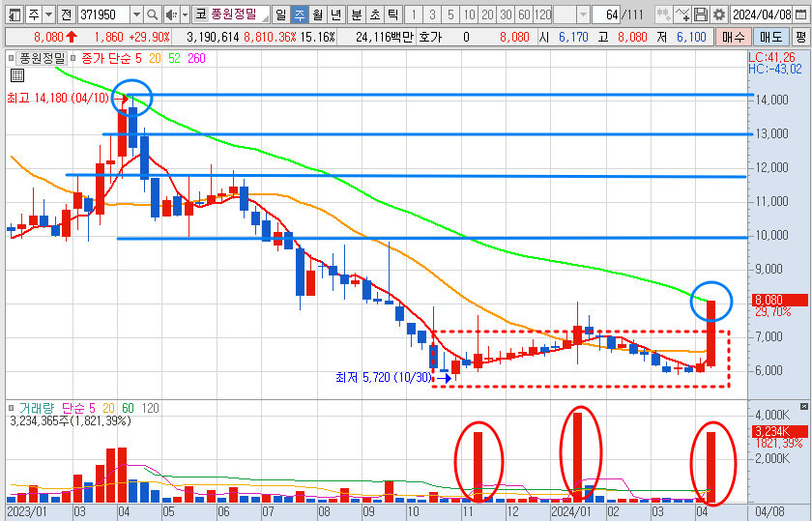
Task: Toggle the 30 interval button
Action: pyautogui.click(x=506, y=14)
